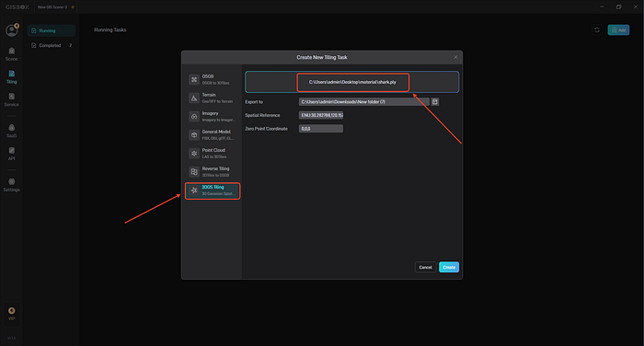The height and width of the screenshot is (346, 644).
Task: Click the Create New Tiling Task title
Action: [322, 58]
